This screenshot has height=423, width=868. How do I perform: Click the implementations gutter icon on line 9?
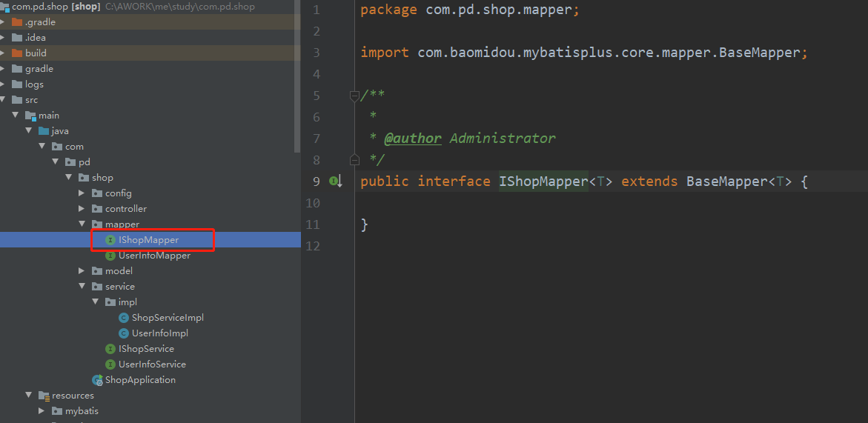336,181
